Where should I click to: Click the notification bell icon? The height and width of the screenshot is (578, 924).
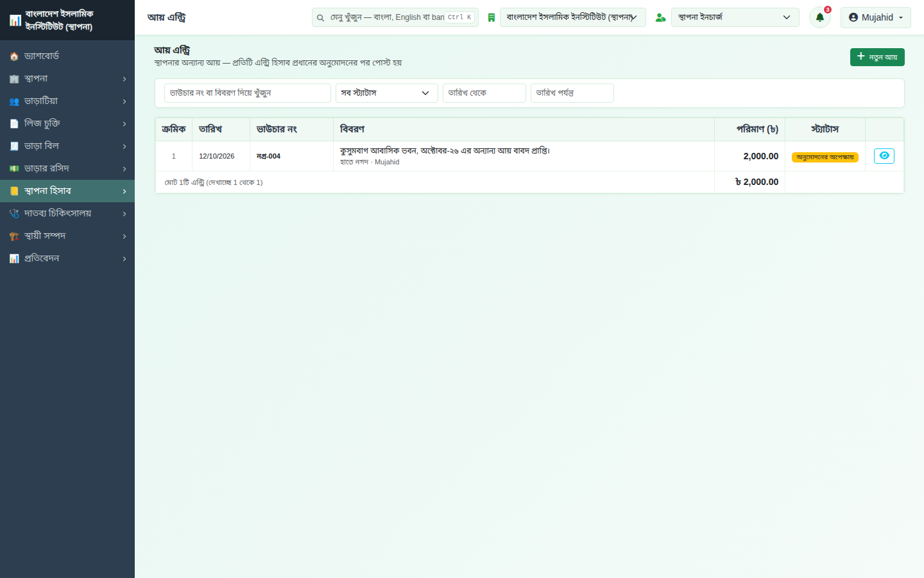click(819, 17)
